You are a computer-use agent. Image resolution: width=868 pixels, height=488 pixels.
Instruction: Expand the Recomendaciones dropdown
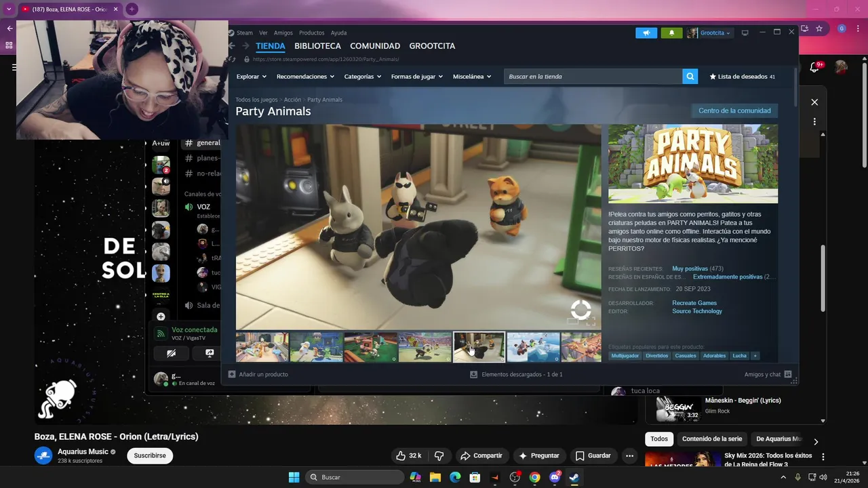click(305, 77)
